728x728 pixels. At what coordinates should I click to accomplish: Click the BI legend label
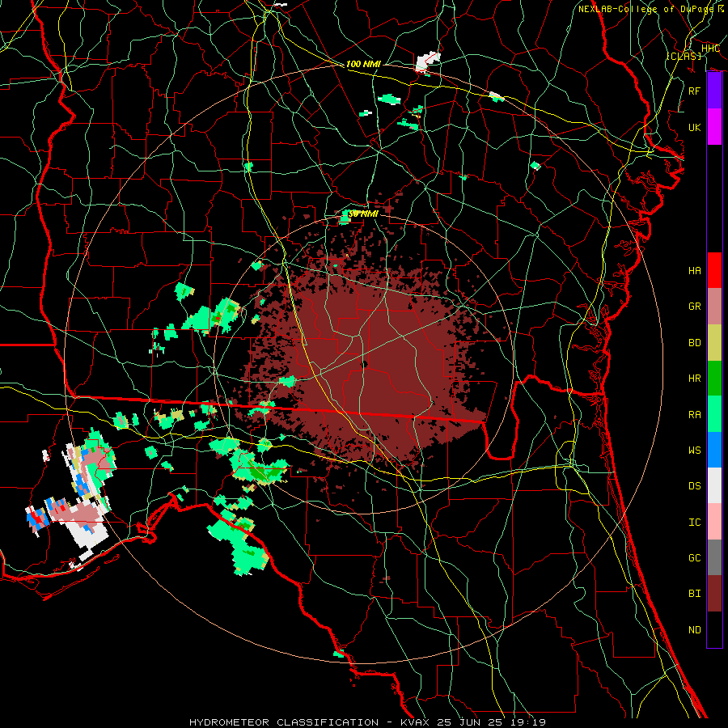695,594
